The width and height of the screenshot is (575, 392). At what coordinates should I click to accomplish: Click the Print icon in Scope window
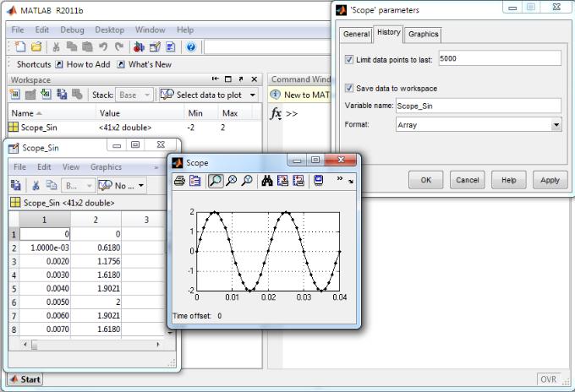[179, 181]
